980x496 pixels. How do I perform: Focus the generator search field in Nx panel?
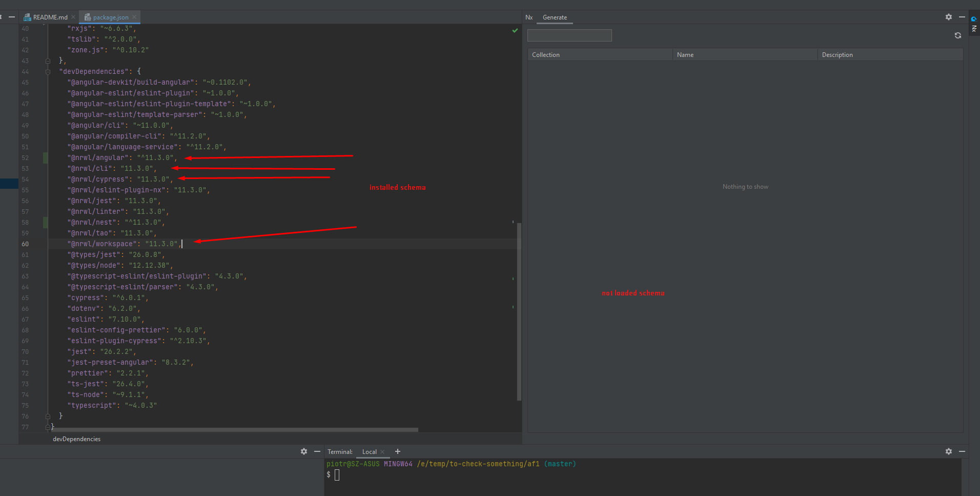(569, 35)
